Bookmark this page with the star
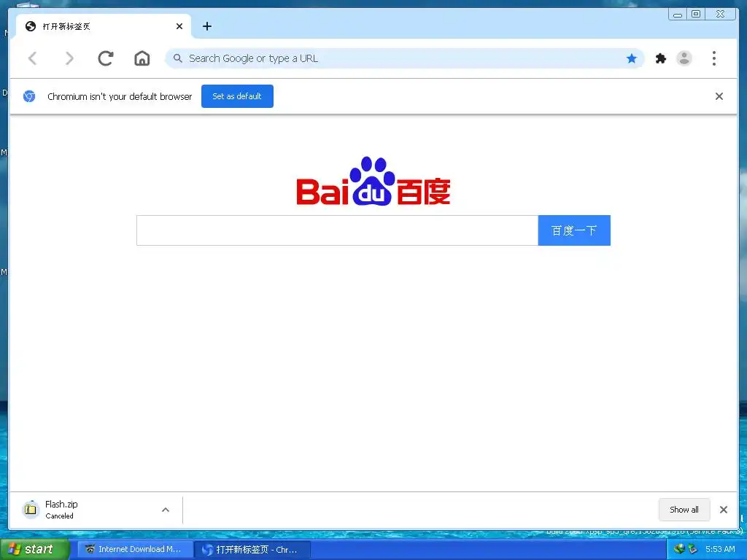Image resolution: width=747 pixels, height=560 pixels. coord(632,58)
